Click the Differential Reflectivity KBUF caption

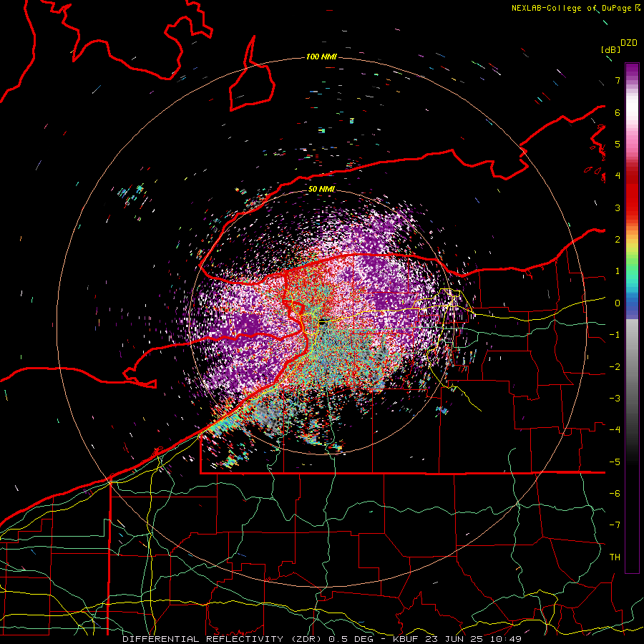point(322,639)
